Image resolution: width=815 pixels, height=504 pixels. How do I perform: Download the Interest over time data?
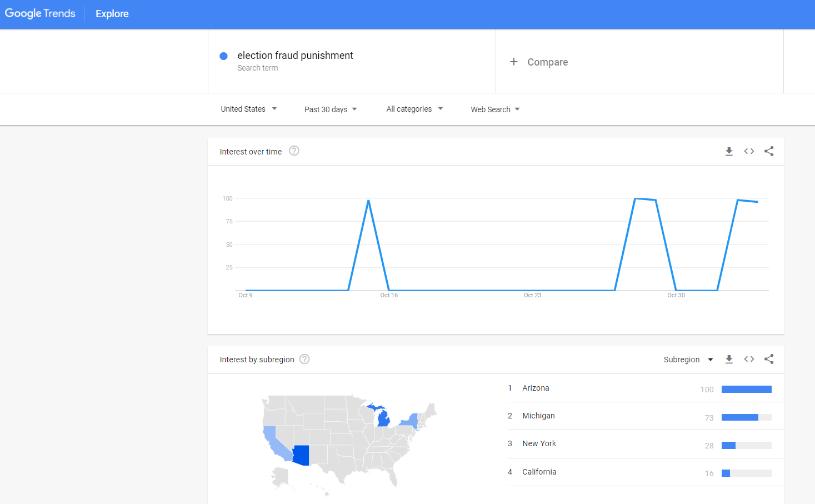click(729, 151)
